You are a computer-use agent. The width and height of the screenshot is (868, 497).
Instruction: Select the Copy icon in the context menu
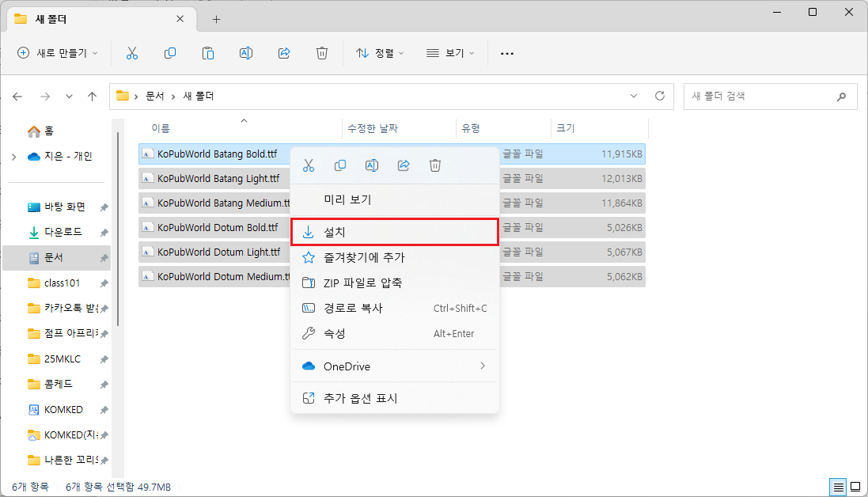coord(340,165)
